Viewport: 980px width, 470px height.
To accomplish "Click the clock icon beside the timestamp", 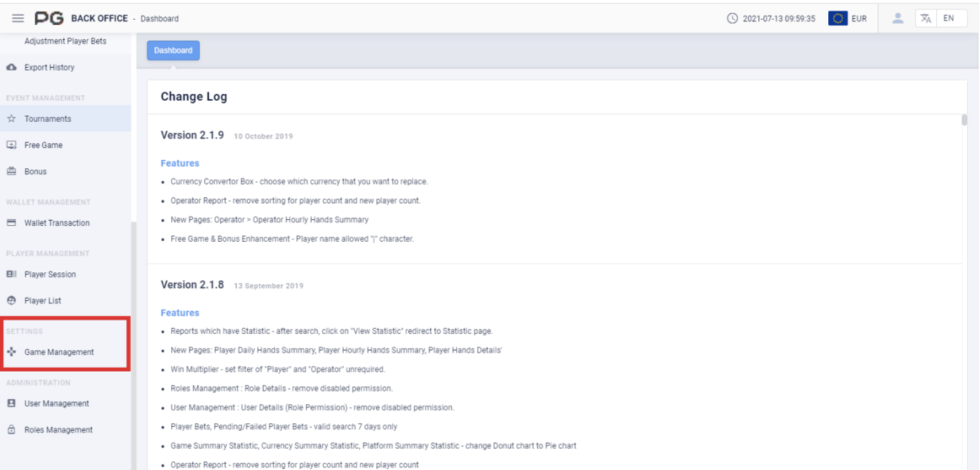I will pos(732,19).
